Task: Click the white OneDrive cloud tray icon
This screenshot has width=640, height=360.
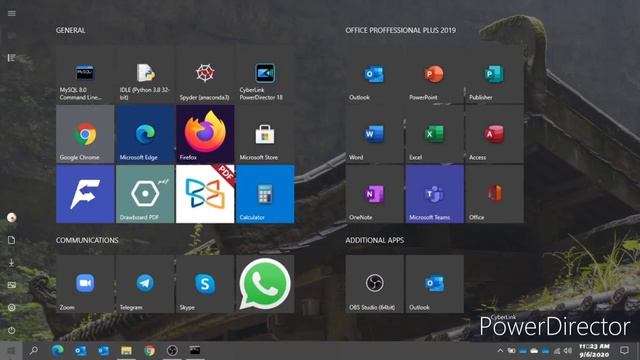Action: point(534,351)
